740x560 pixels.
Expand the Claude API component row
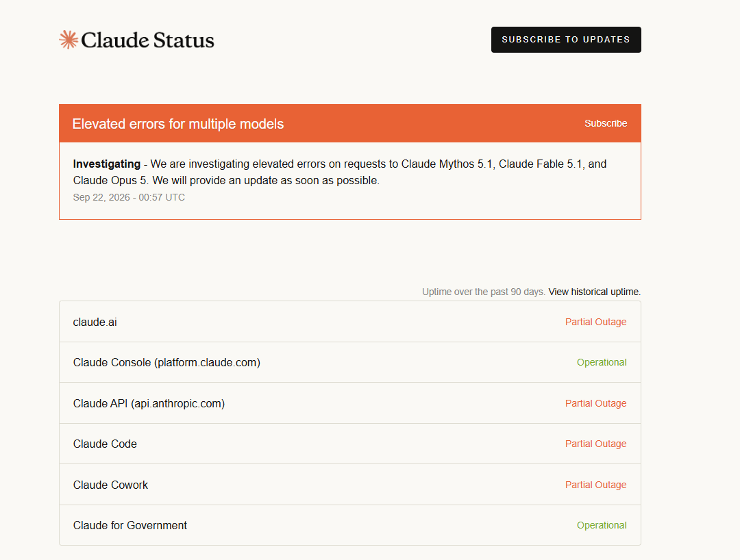[x=349, y=403]
